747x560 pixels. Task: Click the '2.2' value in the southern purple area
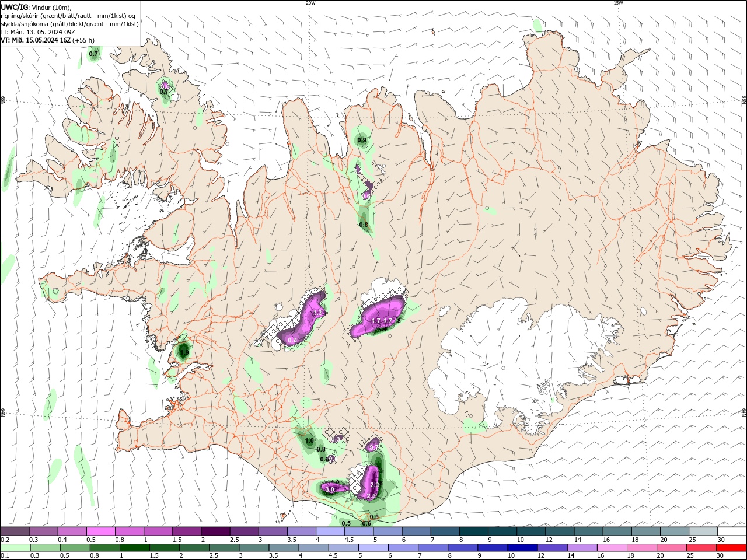click(x=375, y=485)
